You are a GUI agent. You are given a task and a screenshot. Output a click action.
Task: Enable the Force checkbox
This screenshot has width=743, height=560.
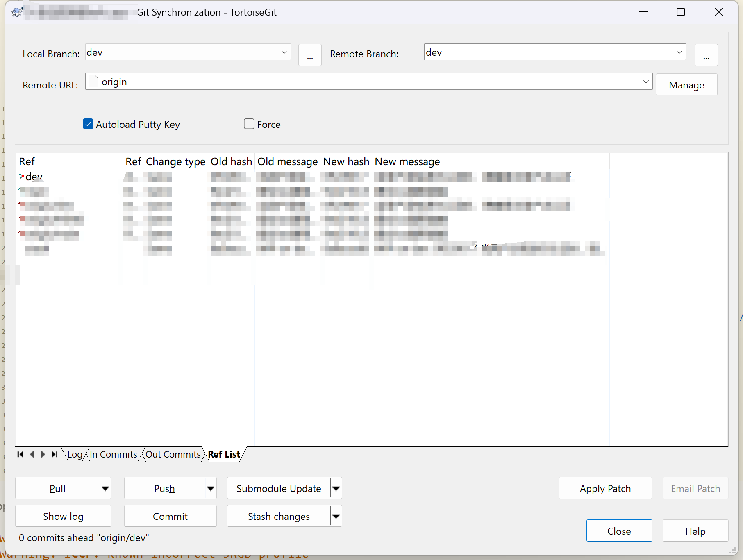pyautogui.click(x=249, y=124)
